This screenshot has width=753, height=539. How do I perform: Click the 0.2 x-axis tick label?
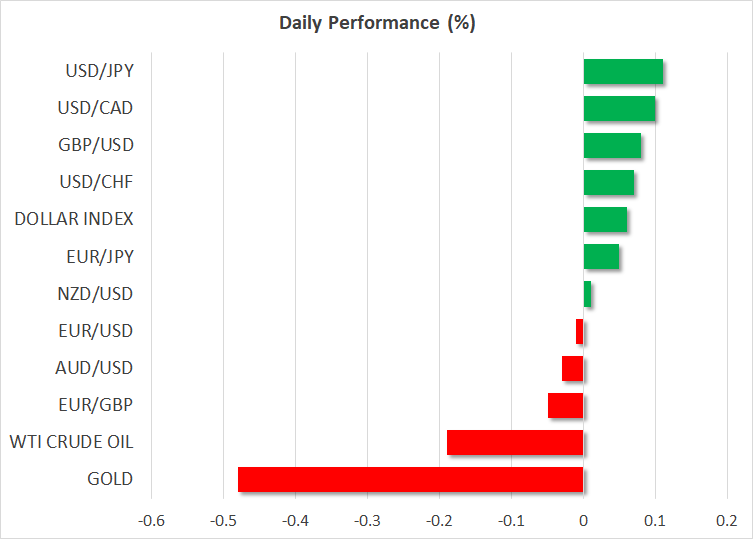(x=727, y=521)
